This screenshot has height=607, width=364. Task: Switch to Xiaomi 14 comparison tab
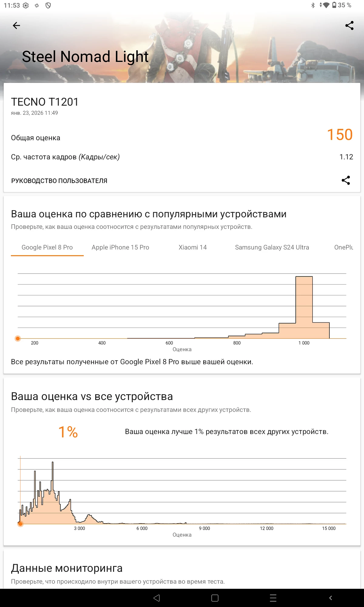click(x=193, y=247)
